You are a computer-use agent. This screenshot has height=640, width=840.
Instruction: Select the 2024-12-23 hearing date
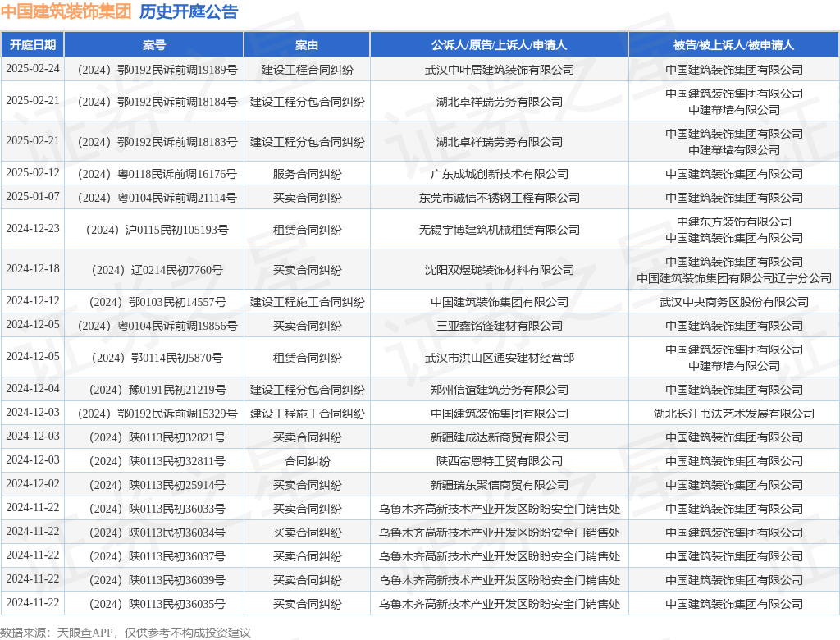tap(34, 230)
